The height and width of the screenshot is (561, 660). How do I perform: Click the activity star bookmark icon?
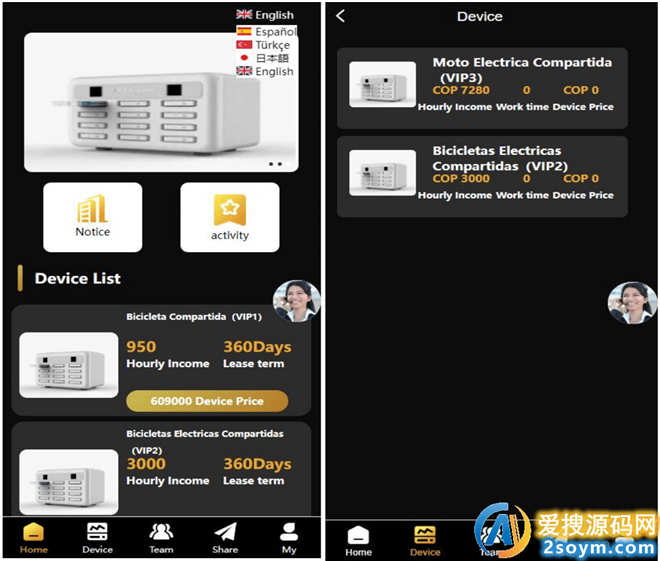[x=230, y=210]
